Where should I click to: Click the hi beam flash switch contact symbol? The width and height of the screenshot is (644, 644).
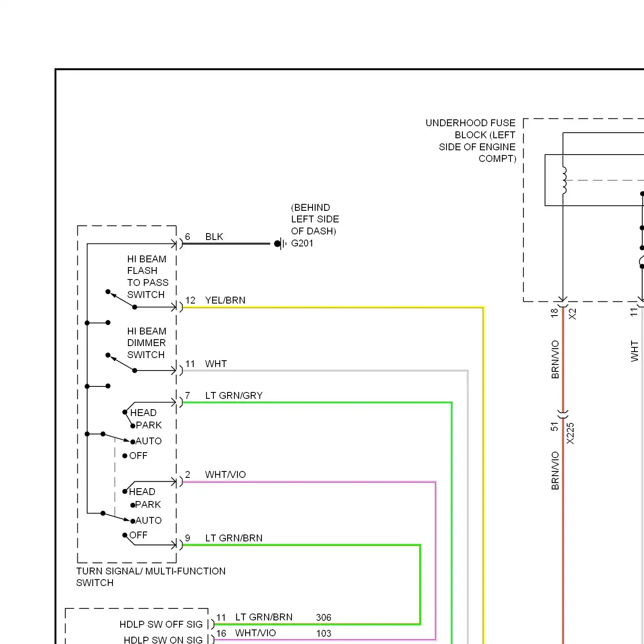point(122,300)
